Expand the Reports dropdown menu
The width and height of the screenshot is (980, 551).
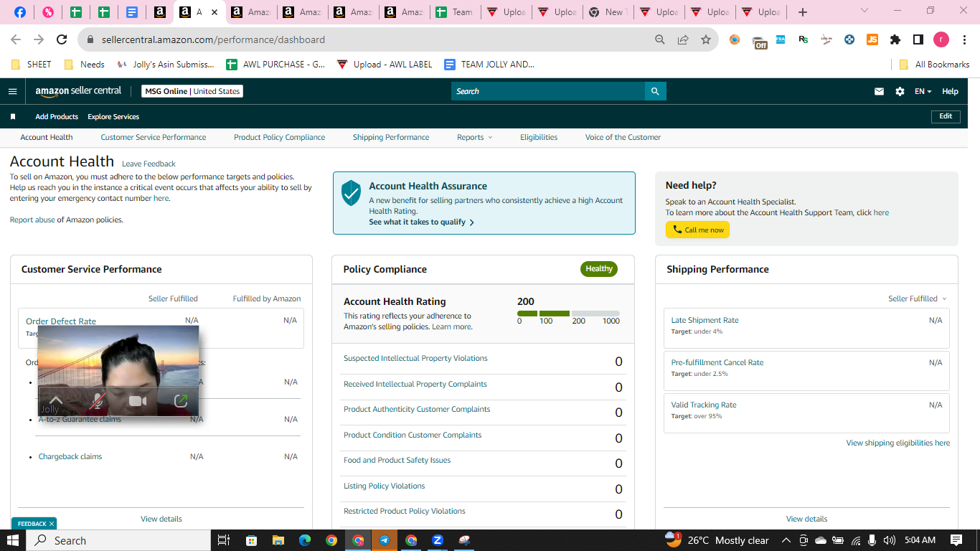click(x=475, y=137)
